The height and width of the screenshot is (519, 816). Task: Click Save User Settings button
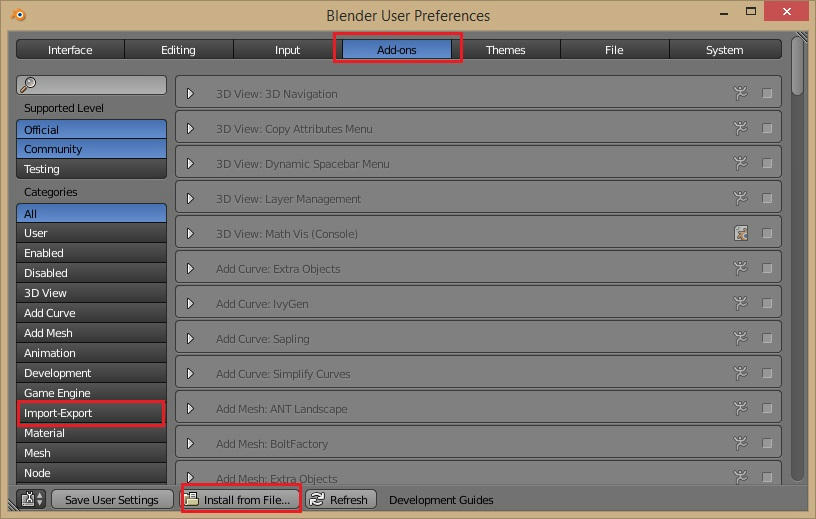(x=112, y=500)
